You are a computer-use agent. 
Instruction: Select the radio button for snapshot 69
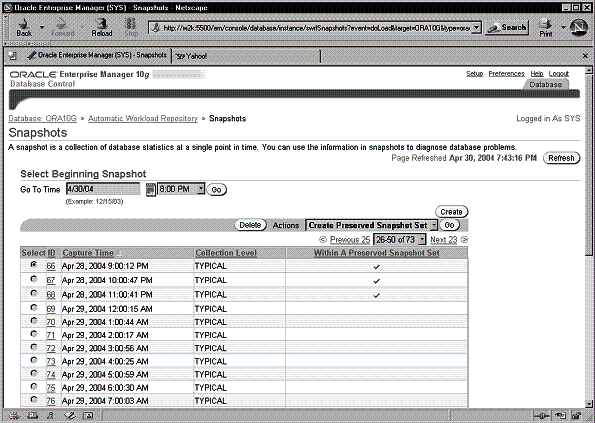[x=34, y=307]
